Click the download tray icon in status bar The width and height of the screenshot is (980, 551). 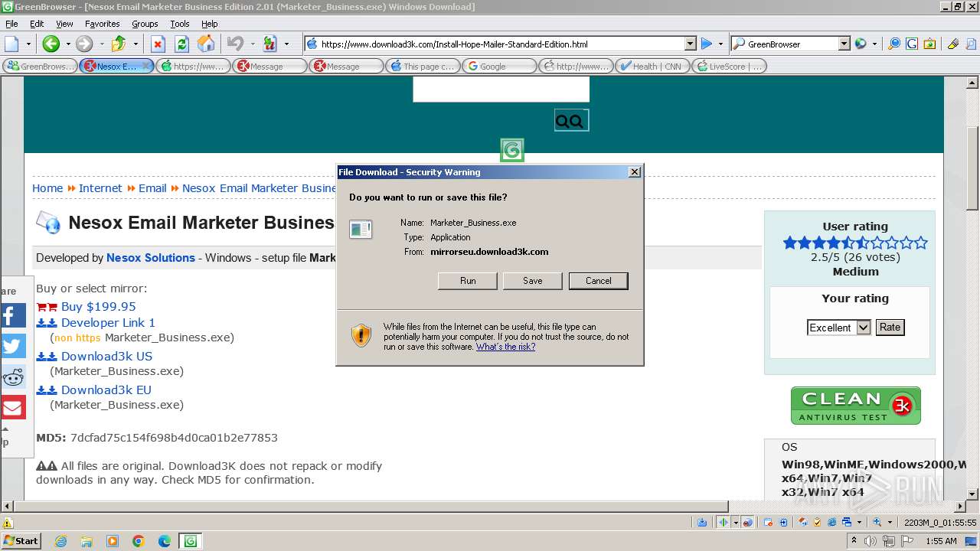pyautogui.click(x=702, y=523)
